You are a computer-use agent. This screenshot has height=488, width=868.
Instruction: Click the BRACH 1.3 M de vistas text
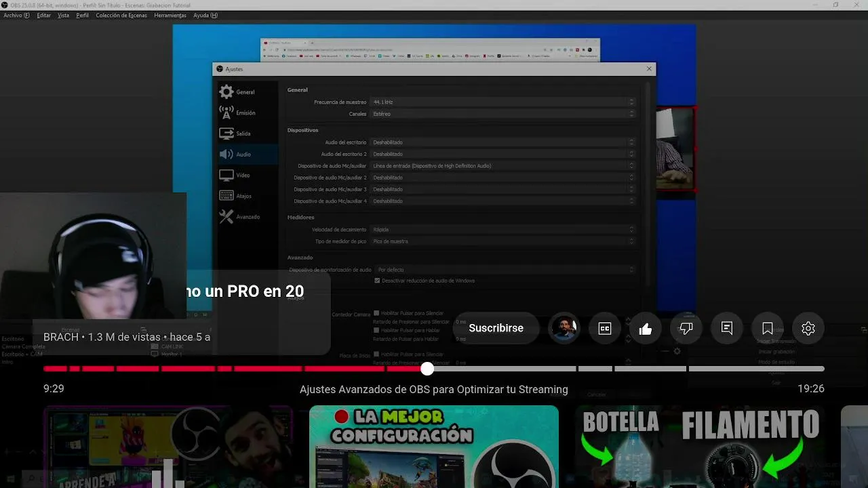point(127,337)
